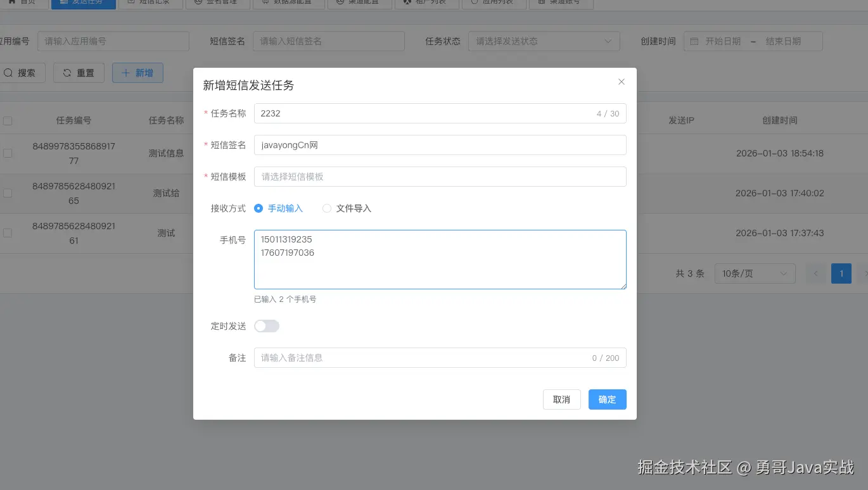Click the 应用编号 search input
The height and width of the screenshot is (490, 868).
(113, 41)
